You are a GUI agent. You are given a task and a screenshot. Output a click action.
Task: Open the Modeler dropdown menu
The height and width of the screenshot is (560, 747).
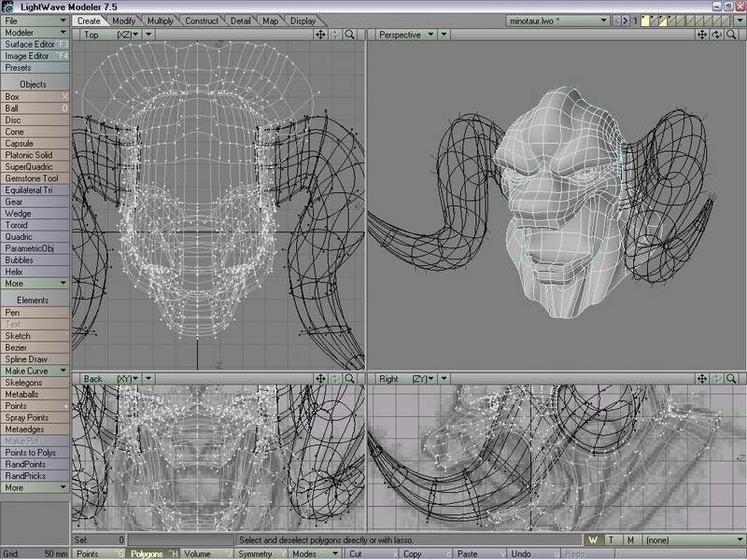(x=35, y=33)
